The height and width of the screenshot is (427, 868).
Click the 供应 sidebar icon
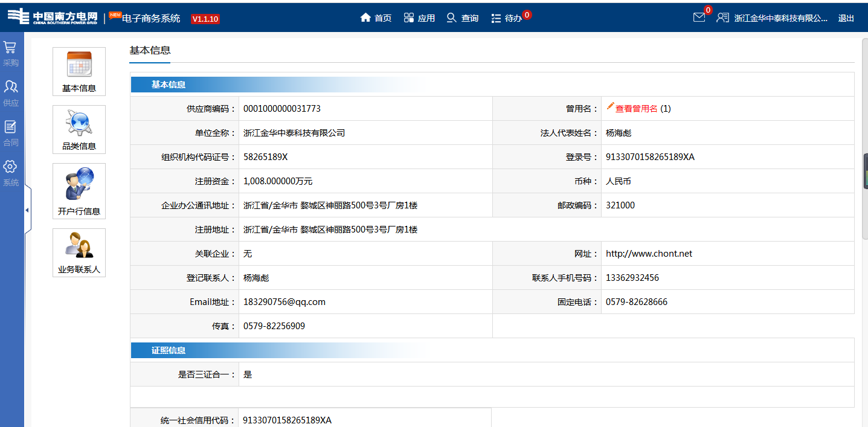pos(10,88)
